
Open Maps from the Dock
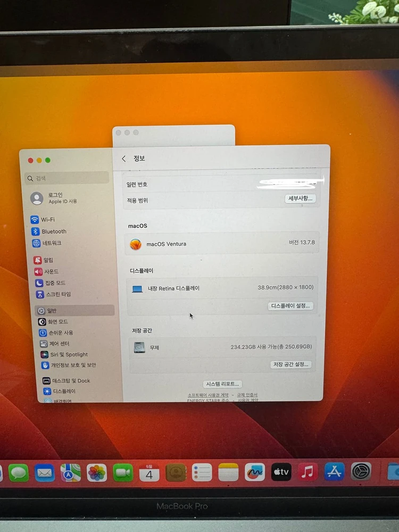71,472
